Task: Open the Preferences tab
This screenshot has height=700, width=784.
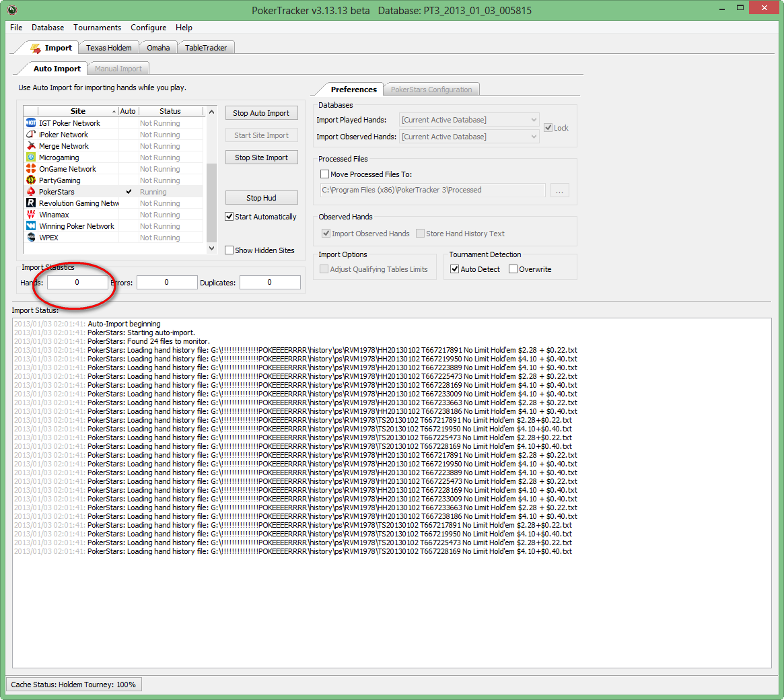Action: coord(353,89)
